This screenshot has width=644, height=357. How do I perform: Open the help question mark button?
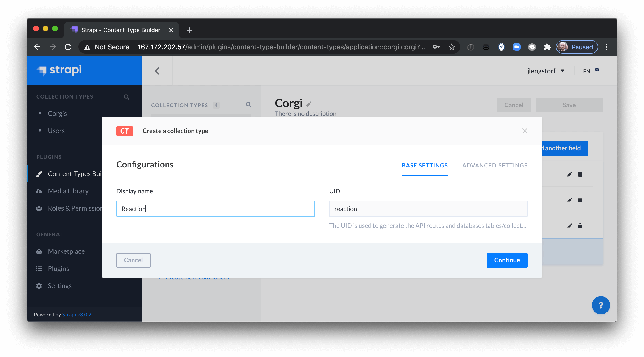[601, 305]
